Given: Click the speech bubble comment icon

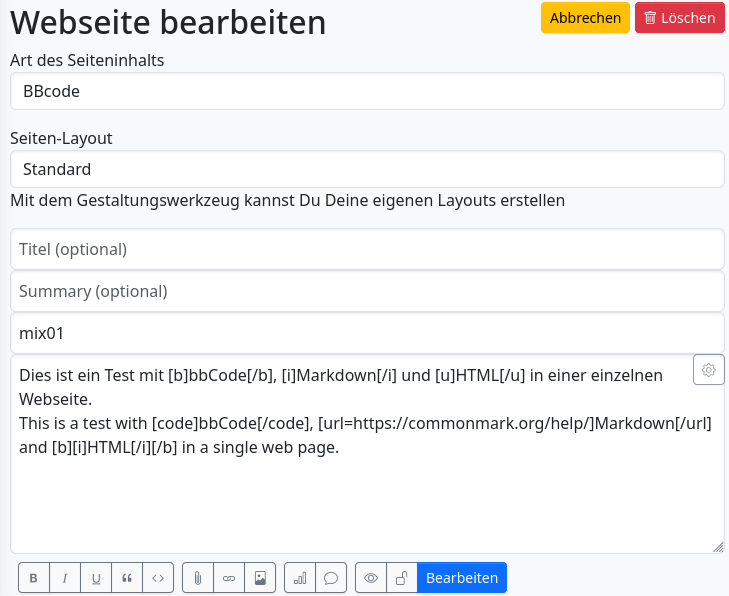Looking at the screenshot, I should tap(331, 578).
